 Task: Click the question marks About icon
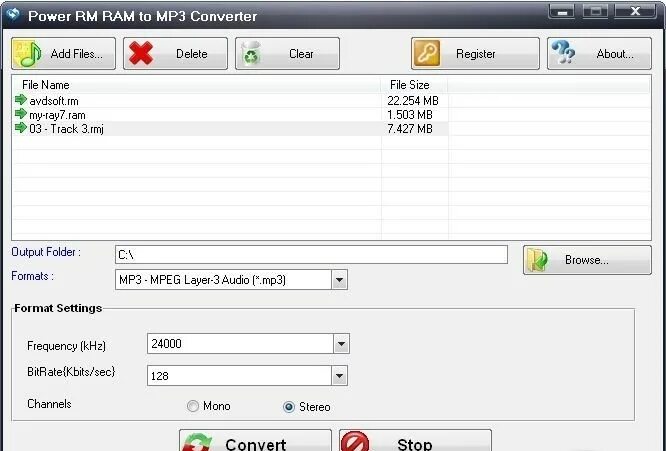point(563,52)
